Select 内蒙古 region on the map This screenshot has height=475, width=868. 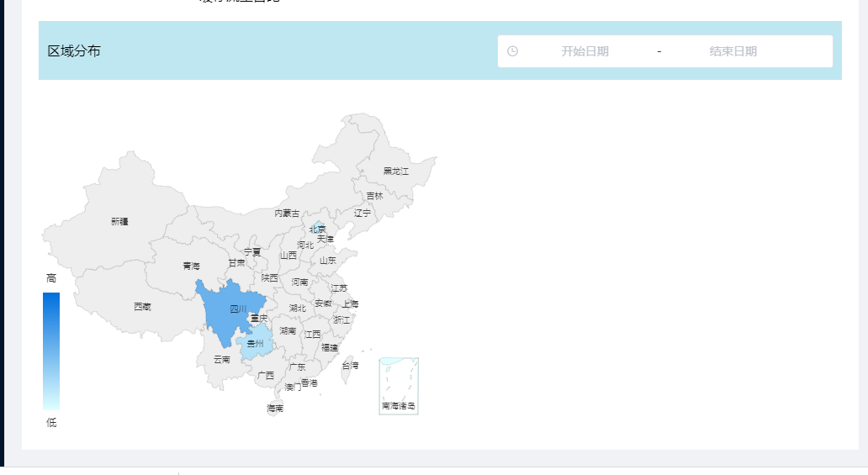(x=287, y=213)
